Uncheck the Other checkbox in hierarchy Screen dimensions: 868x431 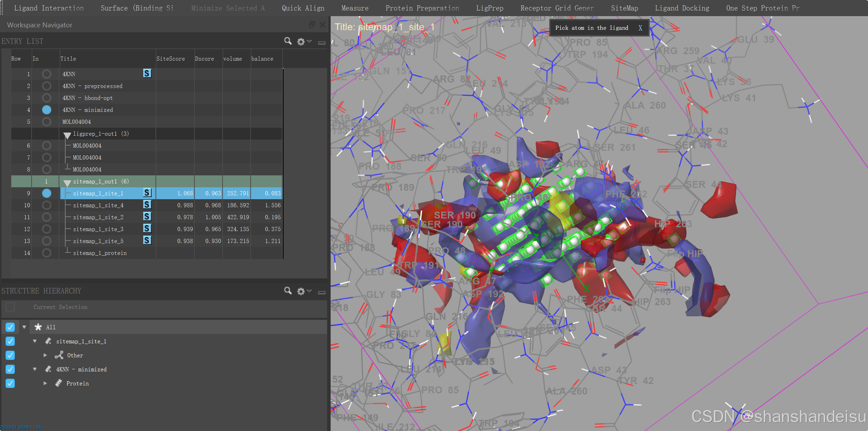[x=10, y=355]
